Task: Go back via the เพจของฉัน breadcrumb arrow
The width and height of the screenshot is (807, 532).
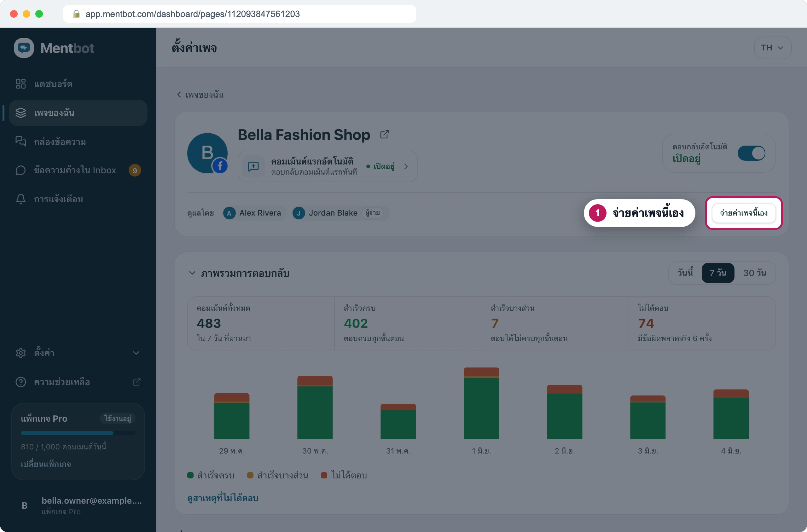Action: (x=179, y=95)
